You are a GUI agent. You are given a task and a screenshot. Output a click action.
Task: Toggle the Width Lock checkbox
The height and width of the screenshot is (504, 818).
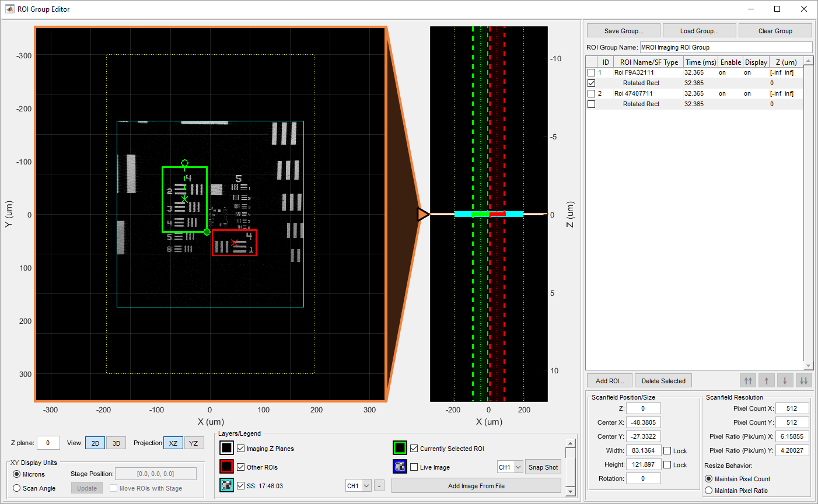667,451
